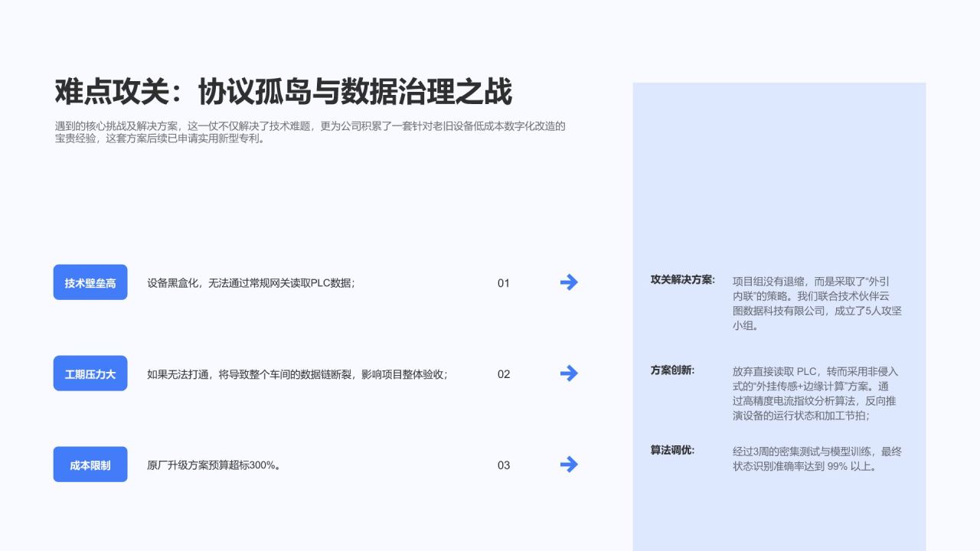Click the slide title 难点攻关：协议孤岛与数据治理之战

tap(283, 92)
